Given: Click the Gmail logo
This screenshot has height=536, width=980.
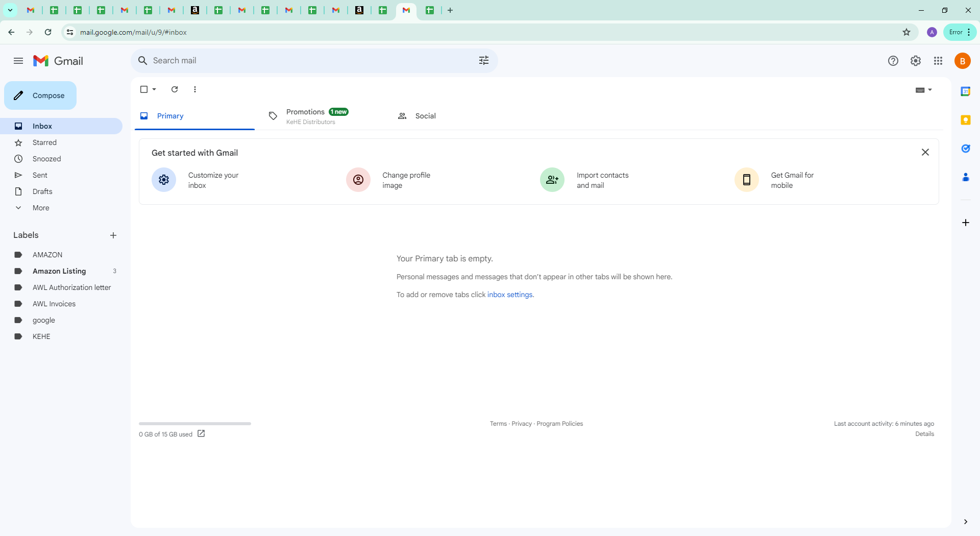Looking at the screenshot, I should 58,61.
